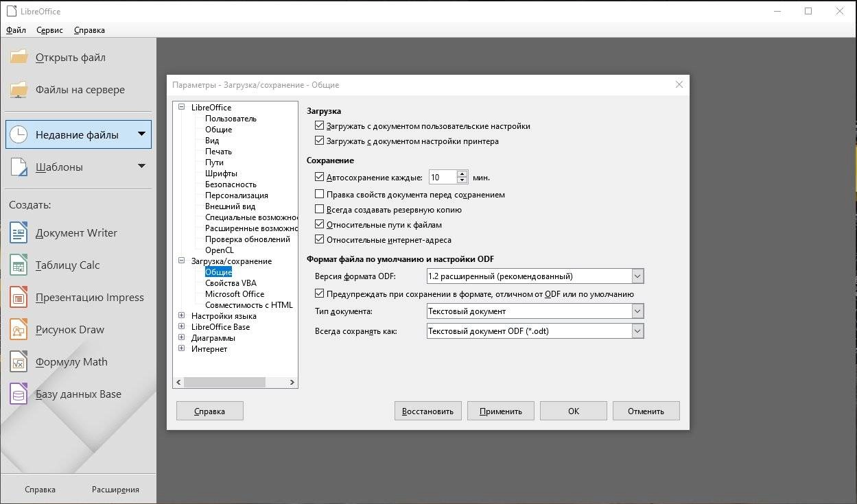Click the Отменить button
The height and width of the screenshot is (504, 857).
pos(646,411)
